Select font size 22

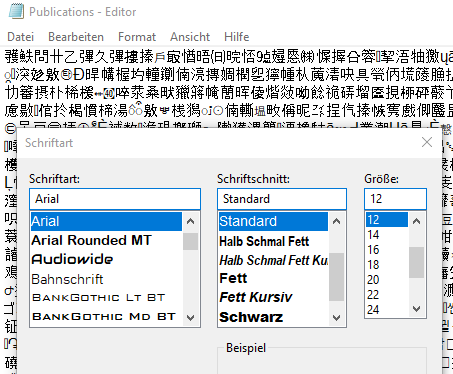(x=387, y=295)
